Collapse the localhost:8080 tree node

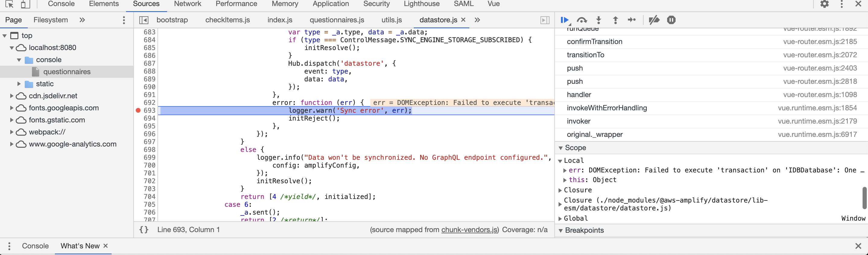(x=12, y=48)
